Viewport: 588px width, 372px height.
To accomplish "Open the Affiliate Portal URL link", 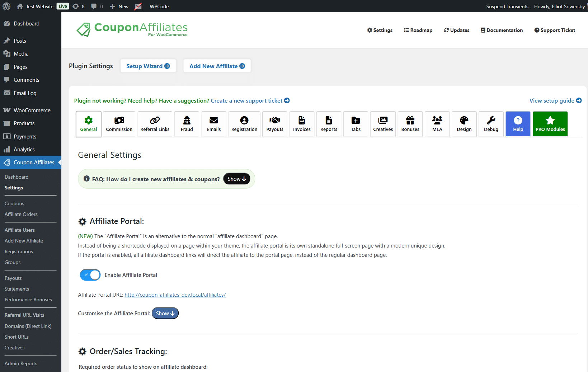I will [x=175, y=295].
